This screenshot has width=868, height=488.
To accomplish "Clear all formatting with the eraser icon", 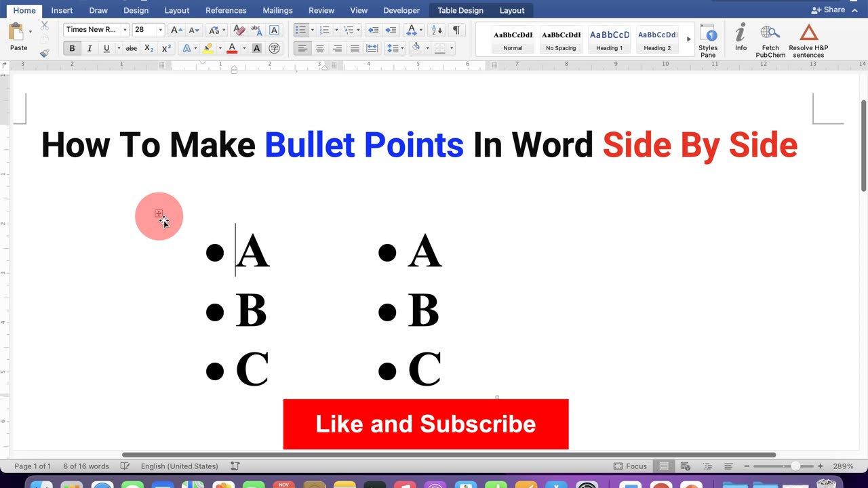I will [239, 30].
